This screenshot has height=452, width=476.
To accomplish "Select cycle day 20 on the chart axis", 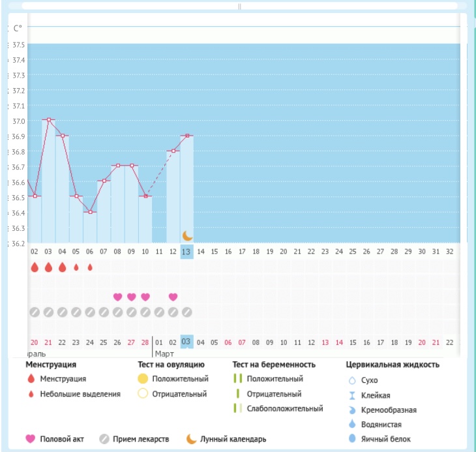I will (x=284, y=252).
